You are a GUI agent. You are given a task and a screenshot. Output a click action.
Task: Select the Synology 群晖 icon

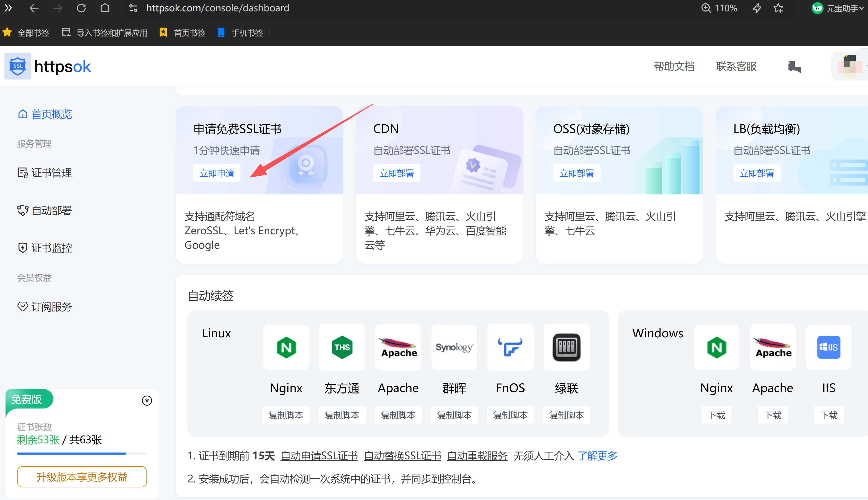point(454,347)
